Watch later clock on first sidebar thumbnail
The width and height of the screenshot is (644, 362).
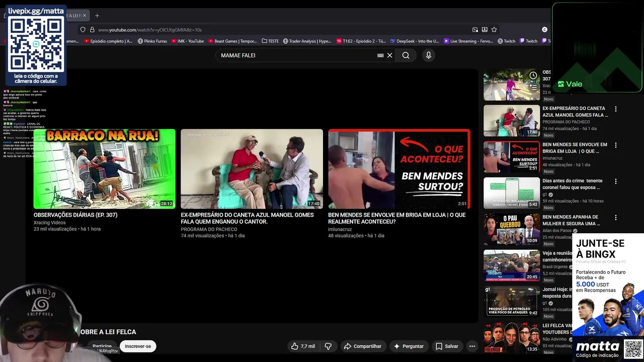click(533, 75)
